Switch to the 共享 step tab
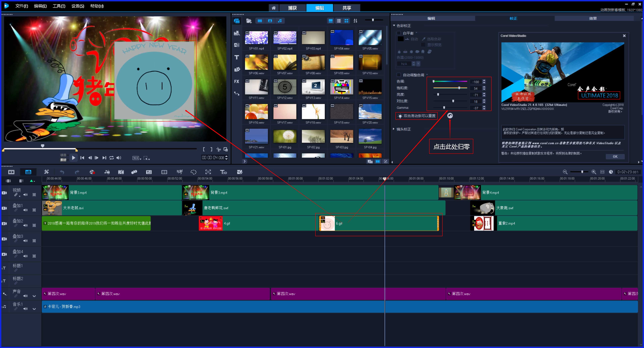The image size is (644, 348). point(347,8)
